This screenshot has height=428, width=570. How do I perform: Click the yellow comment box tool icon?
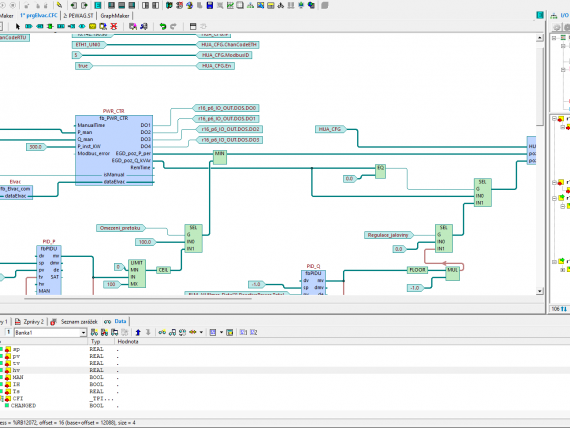tap(92, 26)
